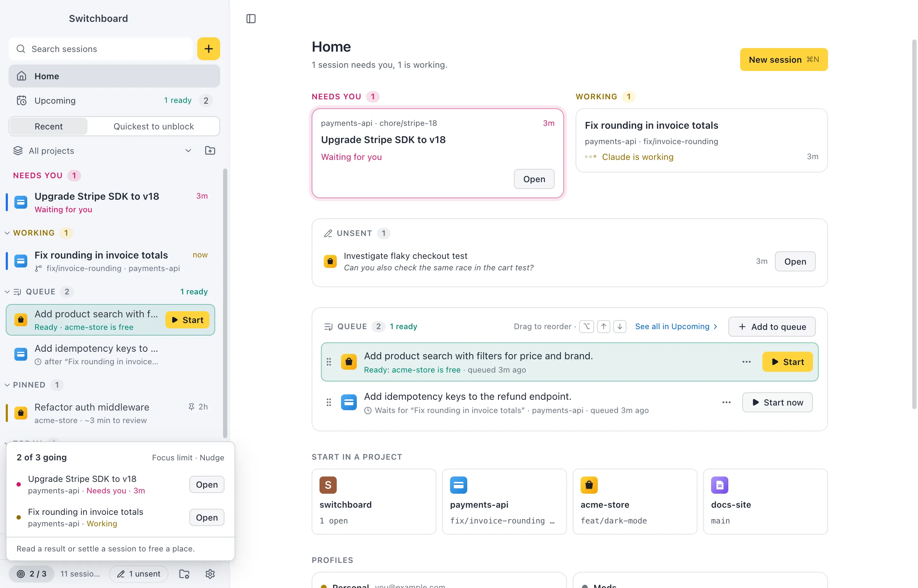Toggle the sidebar panel icon

point(251,18)
